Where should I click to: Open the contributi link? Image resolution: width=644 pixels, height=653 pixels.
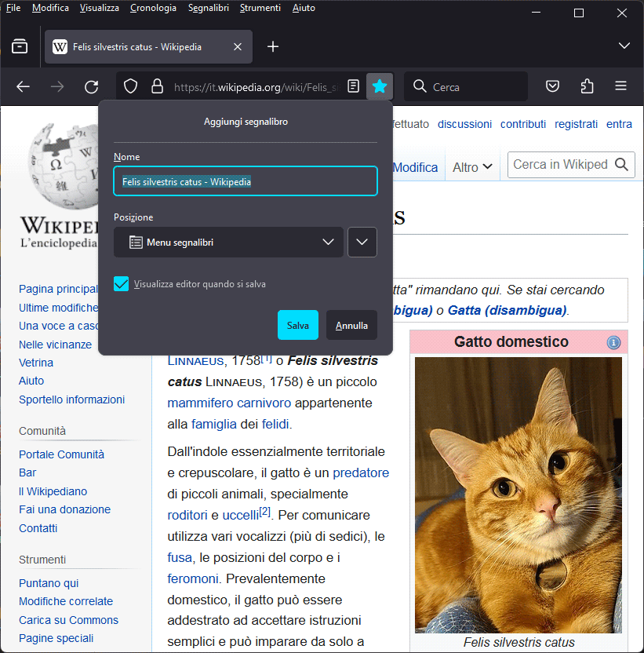click(x=523, y=124)
